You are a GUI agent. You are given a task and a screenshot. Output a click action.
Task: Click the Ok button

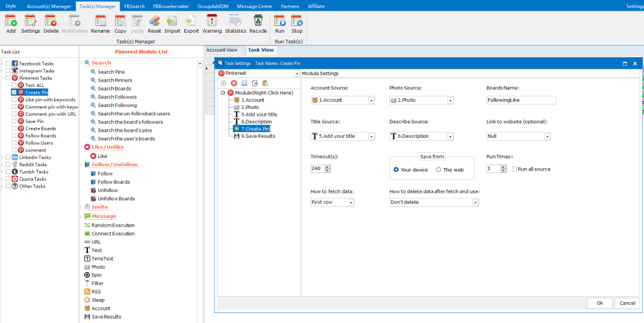(x=599, y=303)
